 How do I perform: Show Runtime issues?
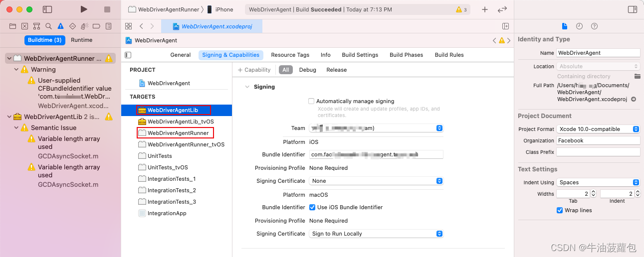pyautogui.click(x=82, y=40)
